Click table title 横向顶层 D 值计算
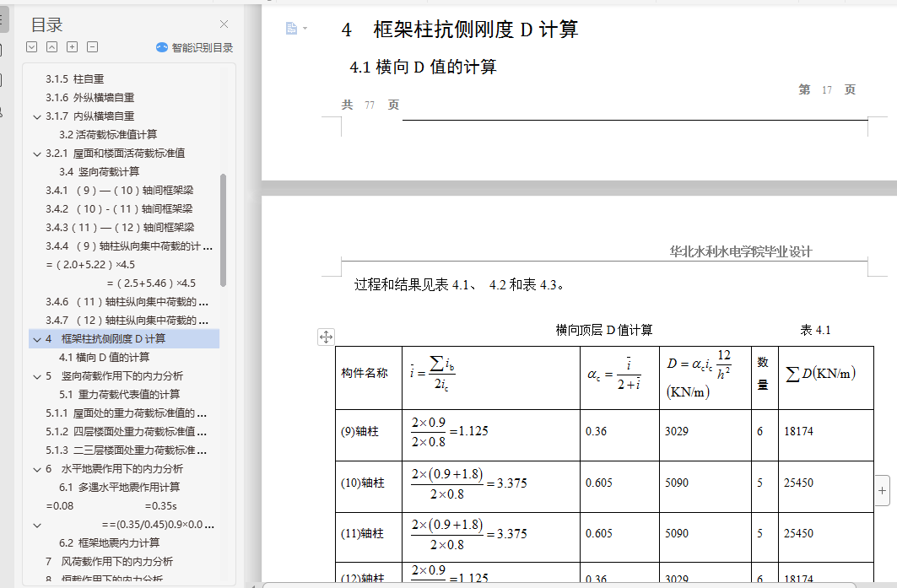Viewport: 897px width, 588px height. 604,330
